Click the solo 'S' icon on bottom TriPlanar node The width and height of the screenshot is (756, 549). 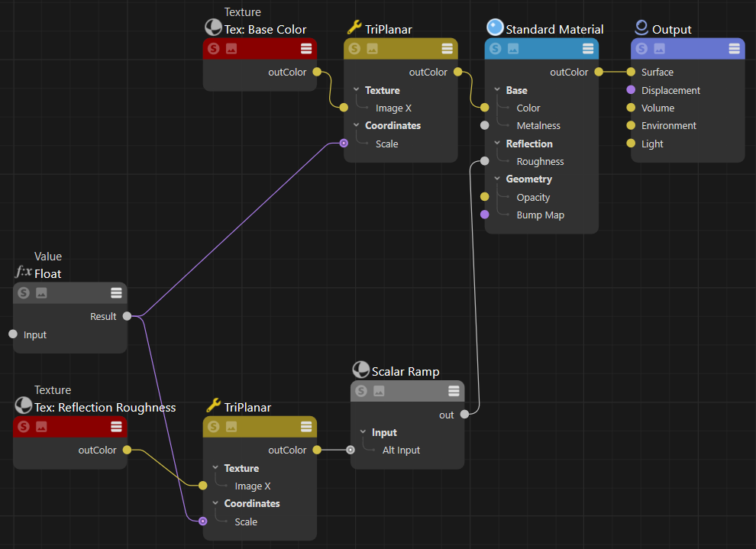tap(214, 427)
